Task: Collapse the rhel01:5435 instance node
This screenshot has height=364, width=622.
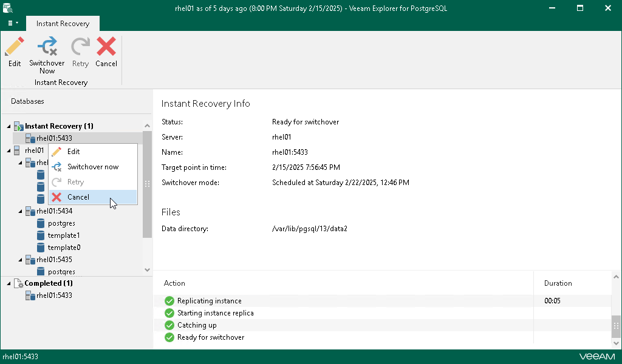Action: coord(20,260)
